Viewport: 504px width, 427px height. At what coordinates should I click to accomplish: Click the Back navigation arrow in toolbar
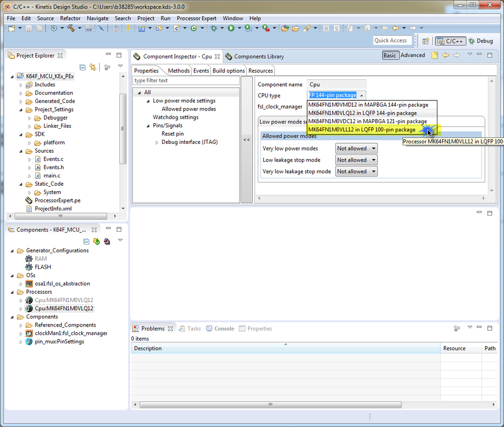pyautogui.click(x=396, y=28)
